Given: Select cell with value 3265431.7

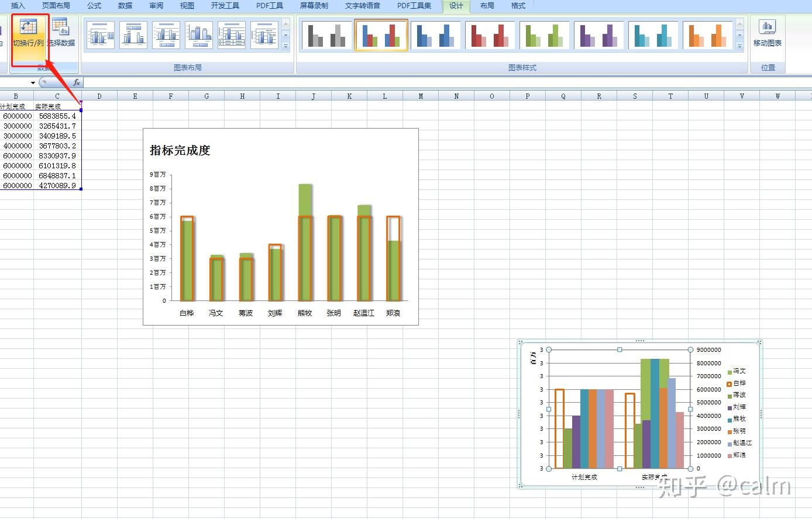Looking at the screenshot, I should (57, 126).
